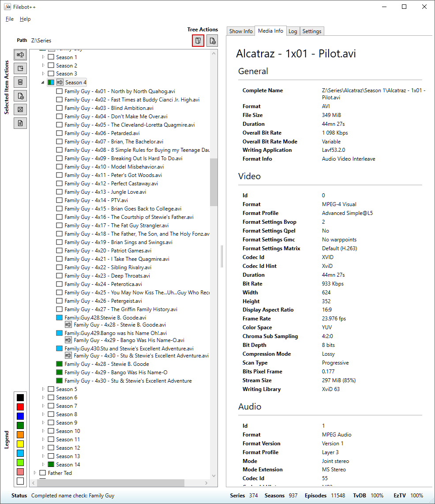435x504 pixels.
Task: Click the red legend color swatch
Action: pyautogui.click(x=20, y=407)
